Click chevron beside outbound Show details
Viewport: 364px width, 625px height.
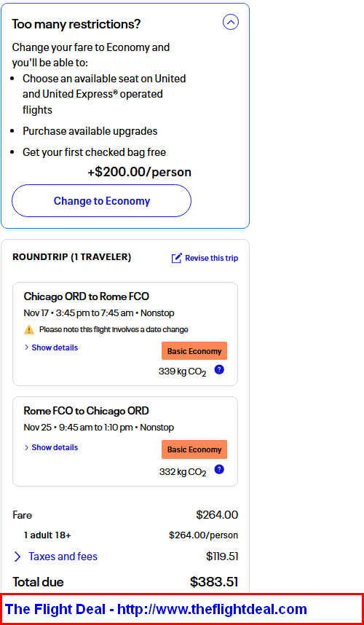26,347
